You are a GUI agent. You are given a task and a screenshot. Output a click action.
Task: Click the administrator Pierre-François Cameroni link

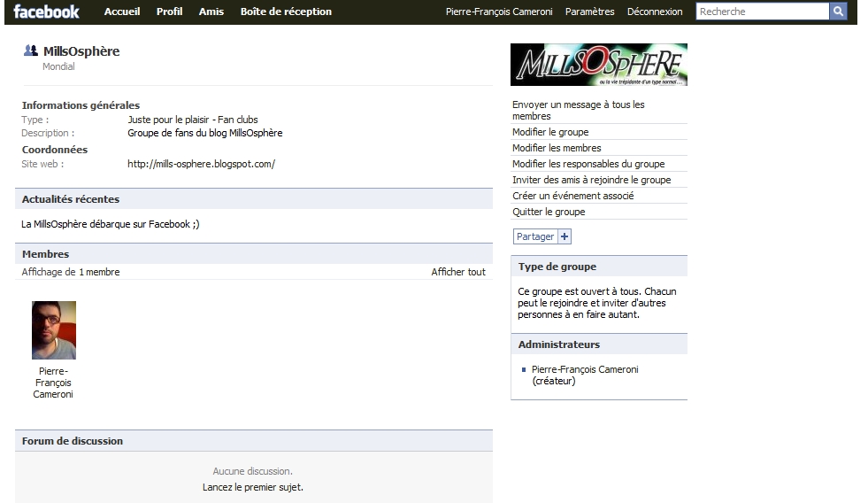pos(585,369)
